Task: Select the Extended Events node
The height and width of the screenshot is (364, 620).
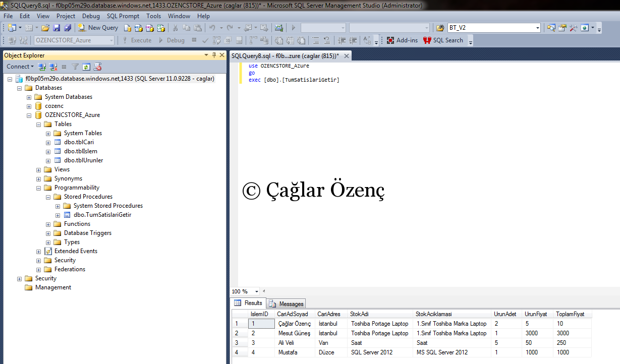Action: [76, 251]
